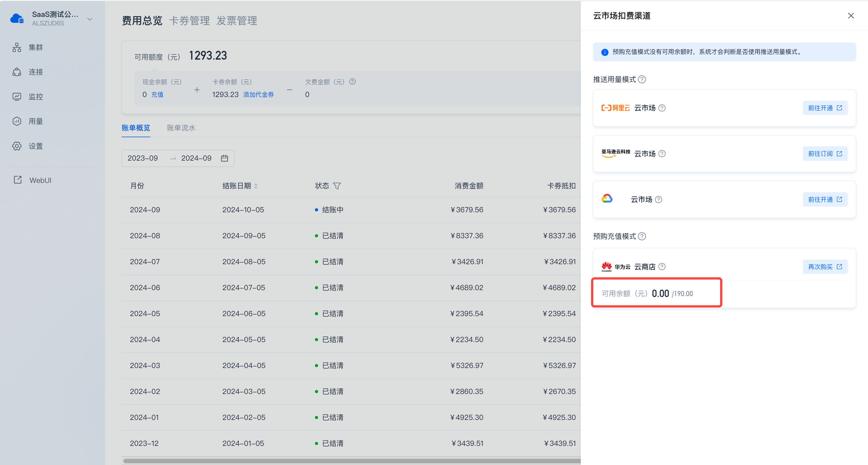868x465 pixels.
Task: Click the 2024-05-05 settlement date cell
Action: pos(244,339)
